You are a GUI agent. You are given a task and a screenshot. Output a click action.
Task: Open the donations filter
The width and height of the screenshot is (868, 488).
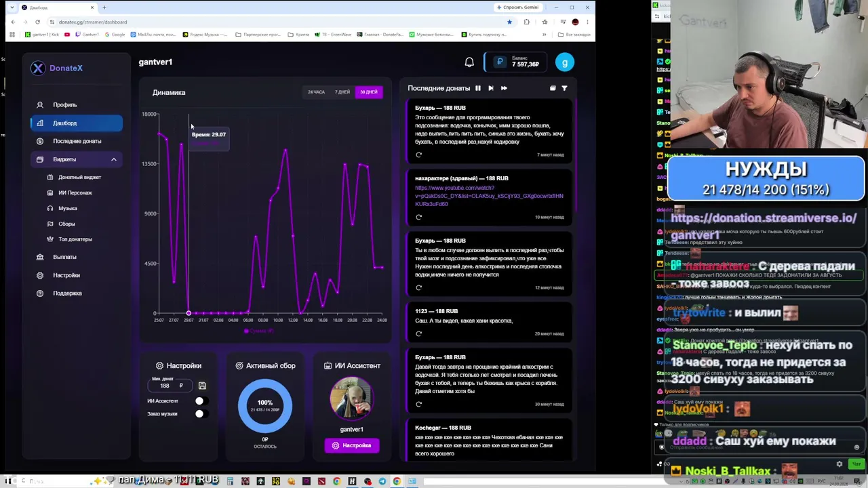click(564, 88)
